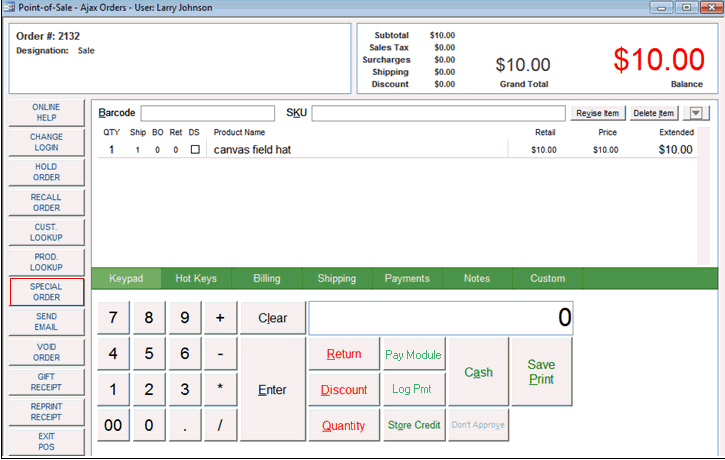Select the Hot Keys tab
Screen dimensions: 725x460
196,278
